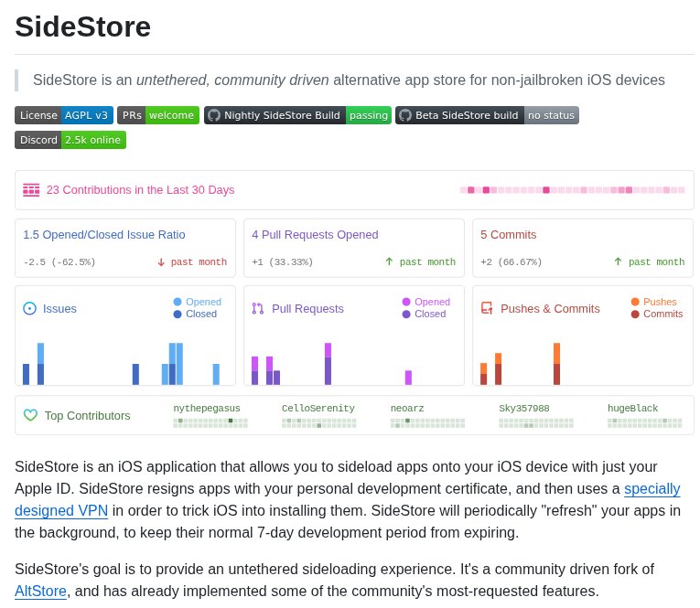Open the Discord 2.5k online badge
700x608 pixels.
pyautogui.click(x=70, y=140)
